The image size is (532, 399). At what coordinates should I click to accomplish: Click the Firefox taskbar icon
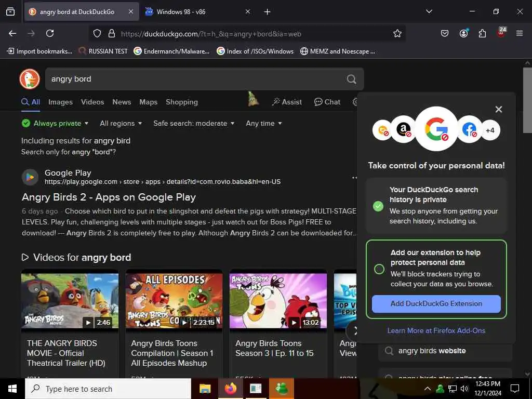click(x=230, y=389)
